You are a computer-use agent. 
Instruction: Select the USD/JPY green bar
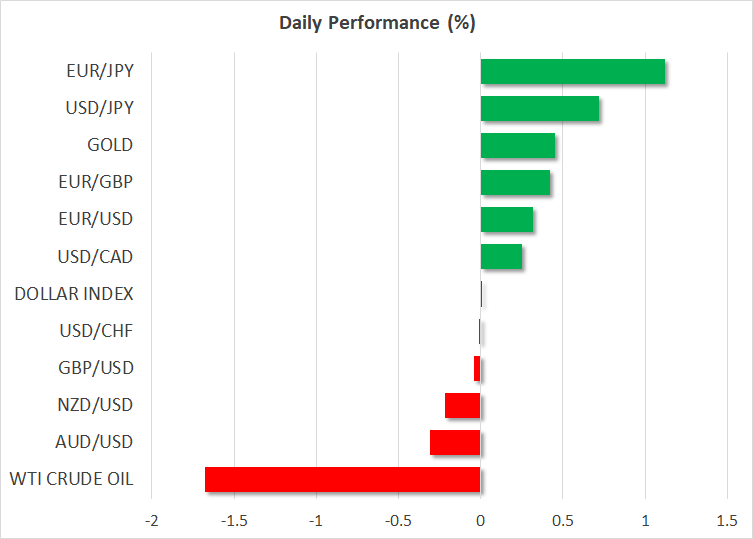pyautogui.click(x=540, y=109)
